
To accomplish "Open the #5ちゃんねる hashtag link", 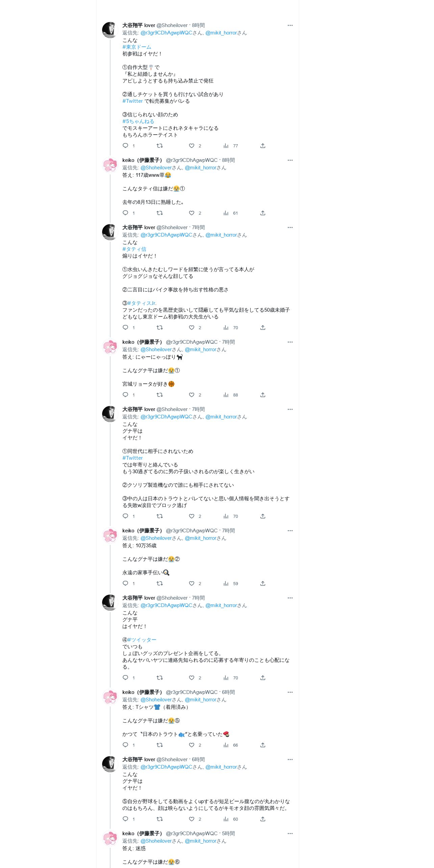I will tap(138, 121).
